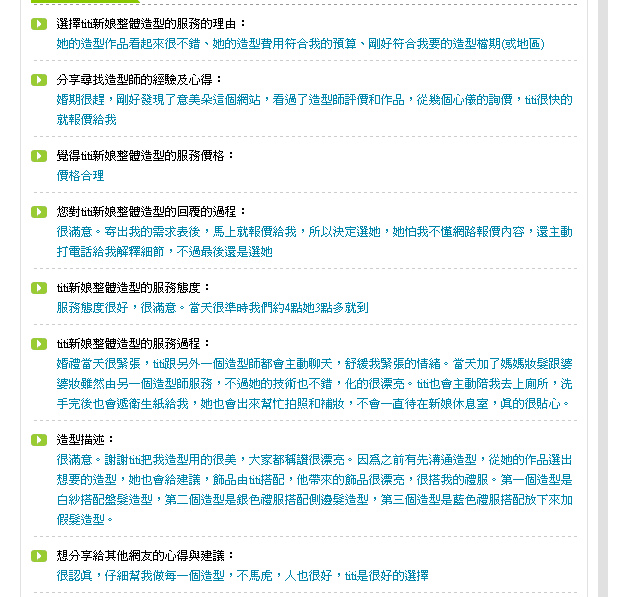This screenshot has width=628, height=597.
Task: Click the answer text 價格合理
Action: click(80, 176)
